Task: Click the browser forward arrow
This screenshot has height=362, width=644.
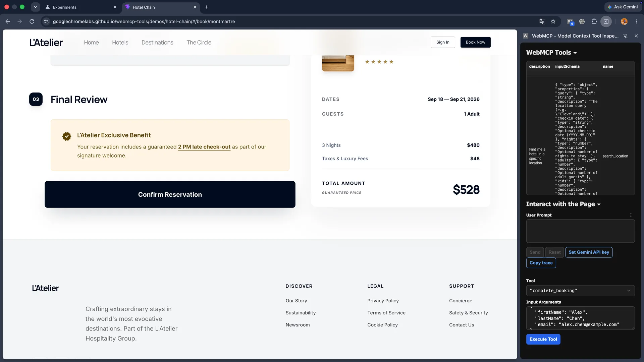Action: tap(20, 21)
